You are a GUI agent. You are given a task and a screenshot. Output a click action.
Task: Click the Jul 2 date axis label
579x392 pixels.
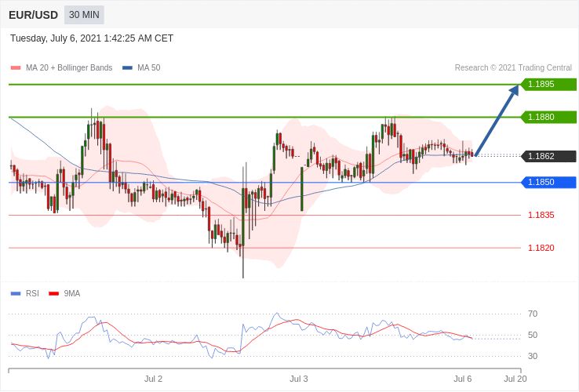point(153,379)
